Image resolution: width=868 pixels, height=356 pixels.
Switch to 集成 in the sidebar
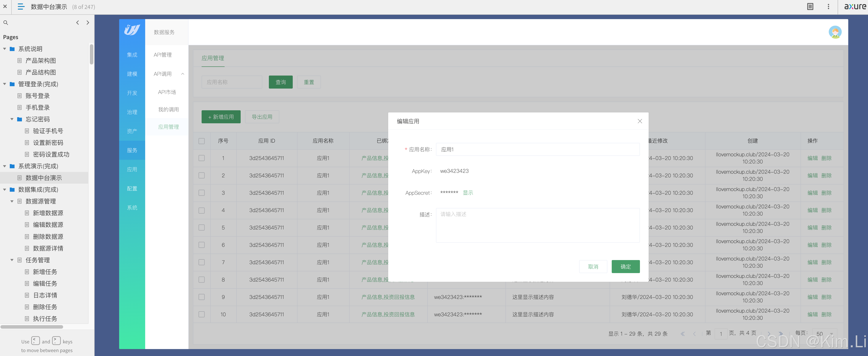coord(132,55)
